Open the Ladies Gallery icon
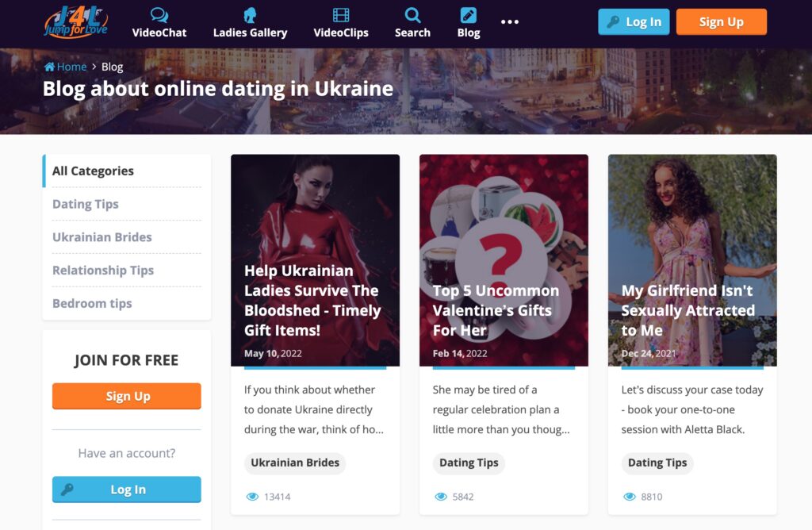The width and height of the screenshot is (812, 530). [250, 15]
